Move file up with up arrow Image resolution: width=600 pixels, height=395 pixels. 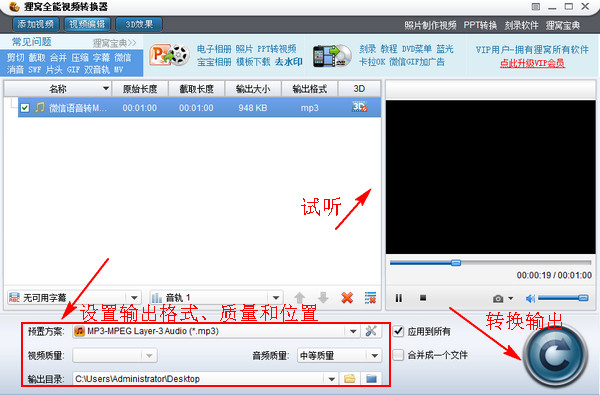pyautogui.click(x=300, y=297)
